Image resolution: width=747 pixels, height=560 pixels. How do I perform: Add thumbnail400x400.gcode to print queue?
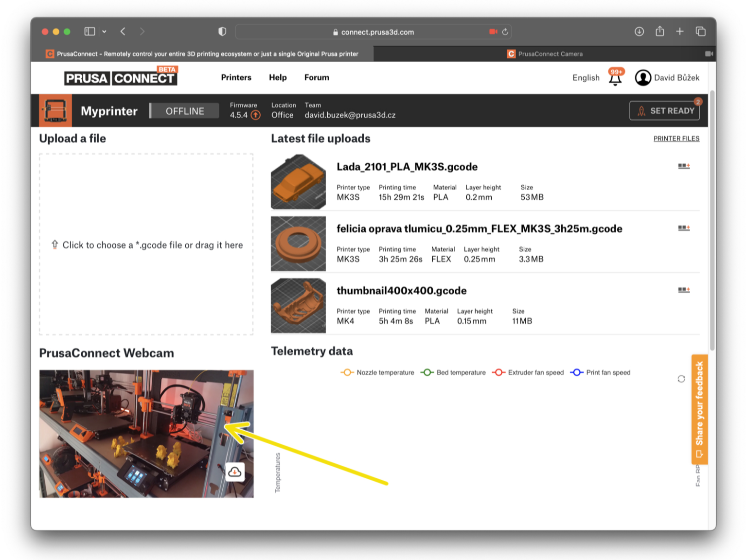[x=684, y=289]
